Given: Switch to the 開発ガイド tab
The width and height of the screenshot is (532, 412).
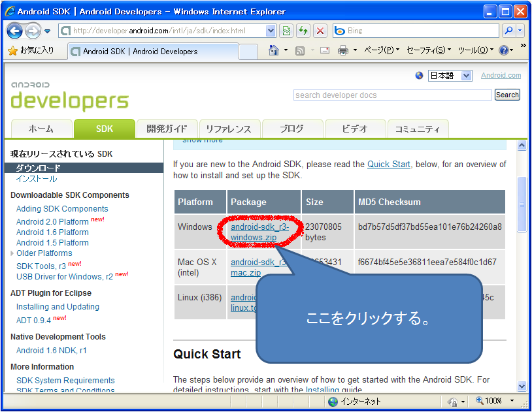Looking at the screenshot, I should [x=167, y=129].
